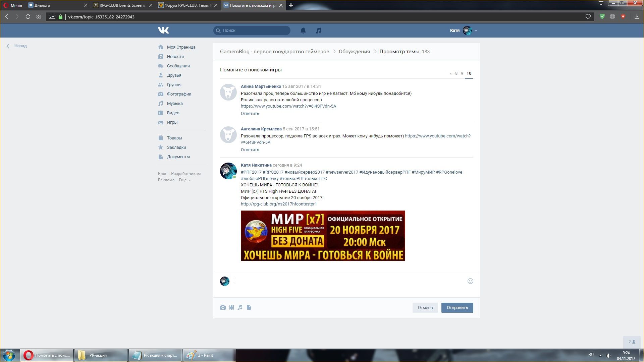Click the Windows Start button

pyautogui.click(x=9, y=355)
